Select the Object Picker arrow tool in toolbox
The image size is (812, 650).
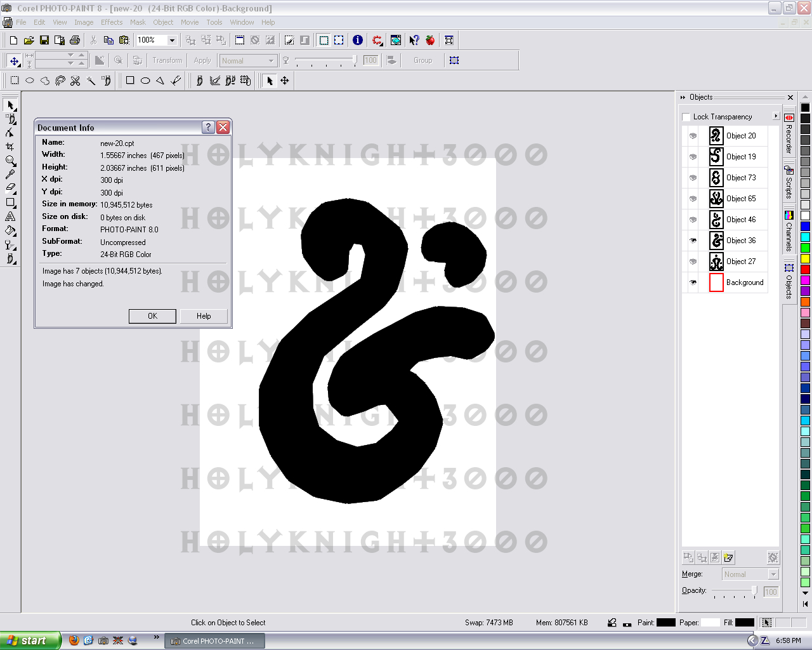(x=10, y=105)
